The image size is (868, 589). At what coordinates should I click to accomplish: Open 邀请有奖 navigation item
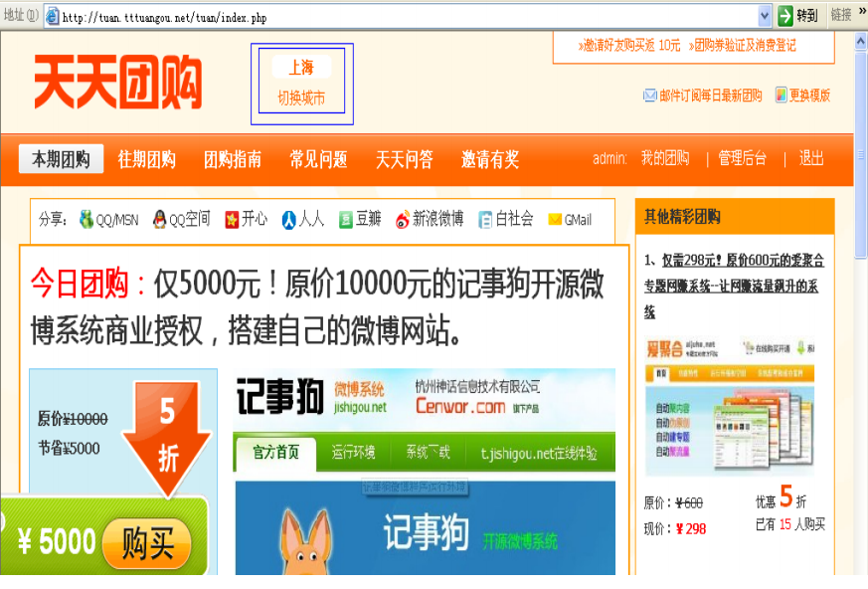pyautogui.click(x=490, y=159)
